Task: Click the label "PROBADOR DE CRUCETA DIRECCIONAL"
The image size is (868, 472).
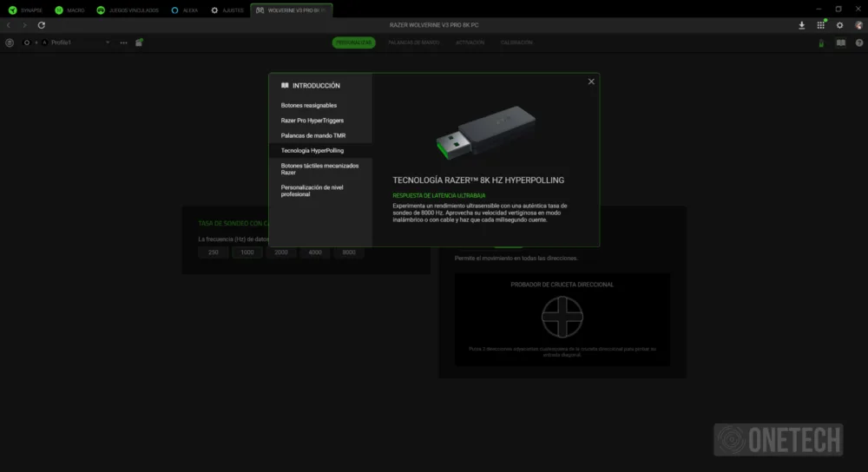Action: point(562,285)
